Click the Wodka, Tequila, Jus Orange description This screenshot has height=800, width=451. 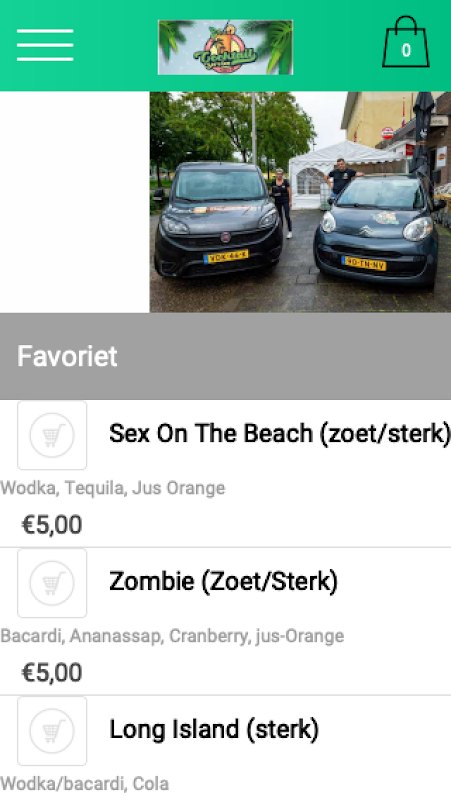[x=113, y=488]
